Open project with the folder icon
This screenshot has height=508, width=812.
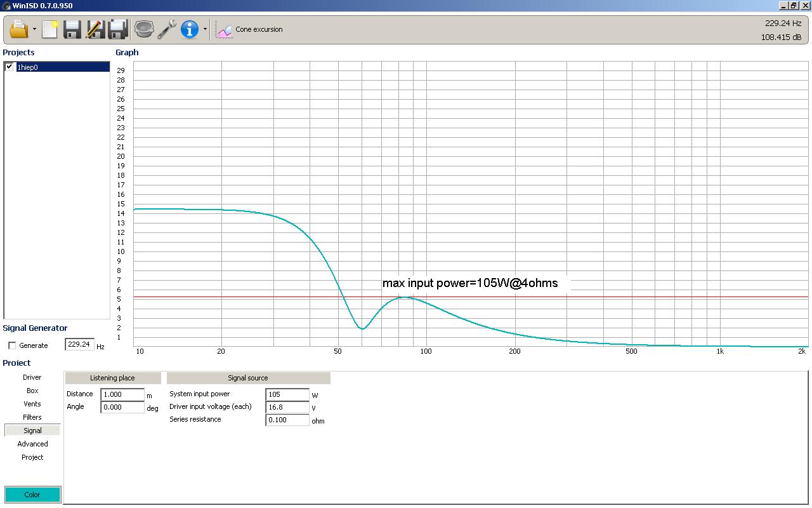(19, 29)
